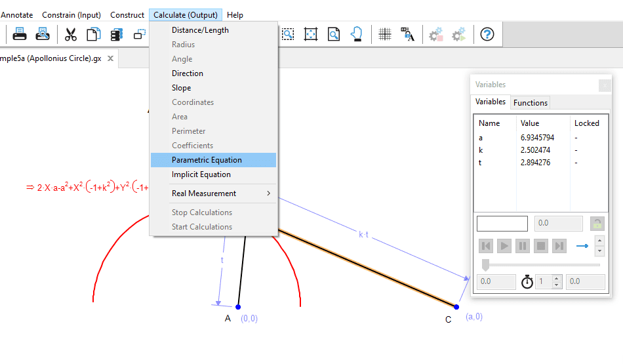Click point C on the drawing
The width and height of the screenshot is (623, 364).
pyautogui.click(x=456, y=307)
